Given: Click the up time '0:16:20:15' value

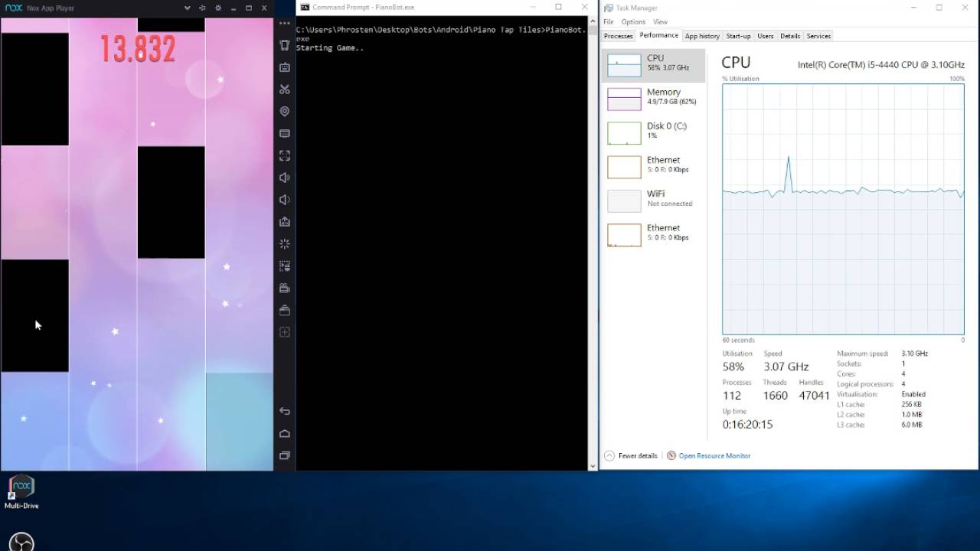Looking at the screenshot, I should (x=748, y=424).
